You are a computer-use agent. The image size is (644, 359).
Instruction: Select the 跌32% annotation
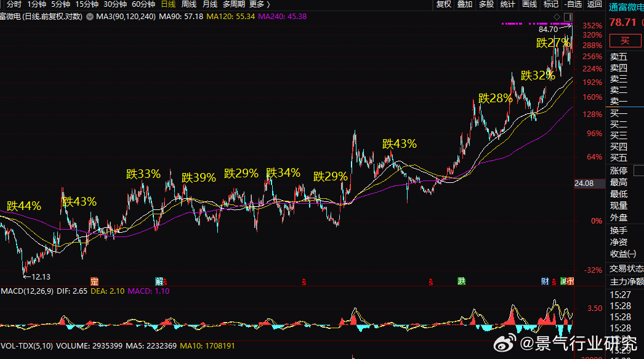[538, 76]
